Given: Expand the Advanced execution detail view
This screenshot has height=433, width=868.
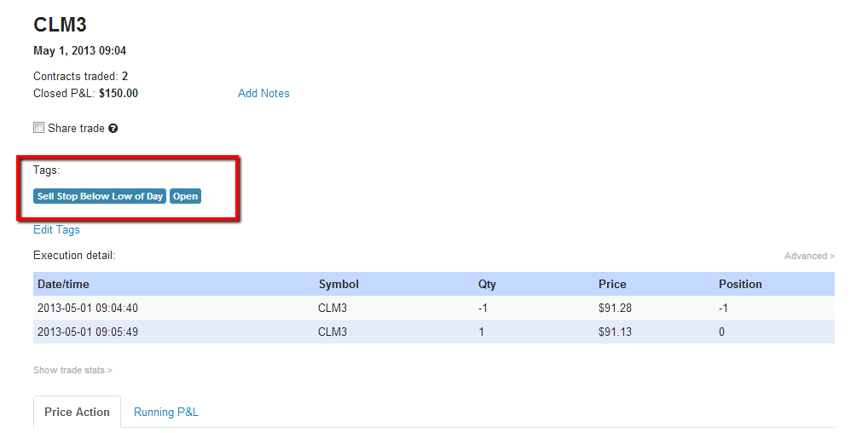Looking at the screenshot, I should click(809, 256).
